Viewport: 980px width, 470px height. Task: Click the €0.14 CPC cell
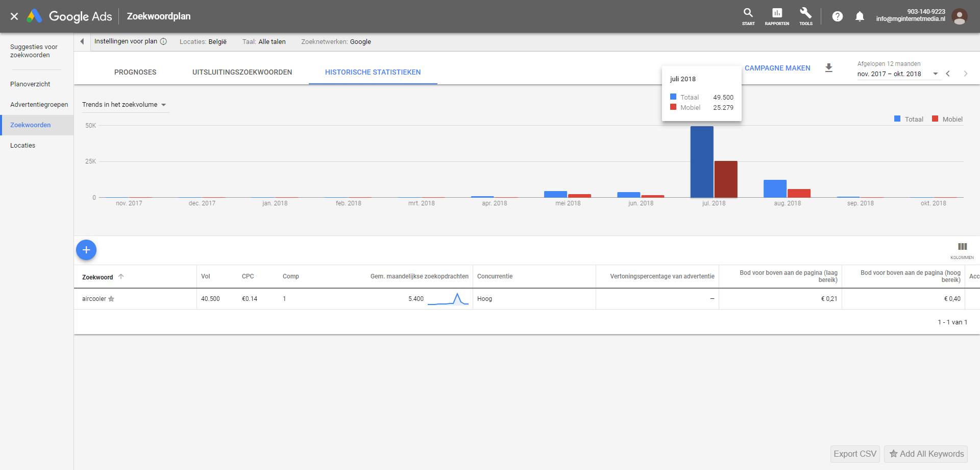tap(250, 299)
